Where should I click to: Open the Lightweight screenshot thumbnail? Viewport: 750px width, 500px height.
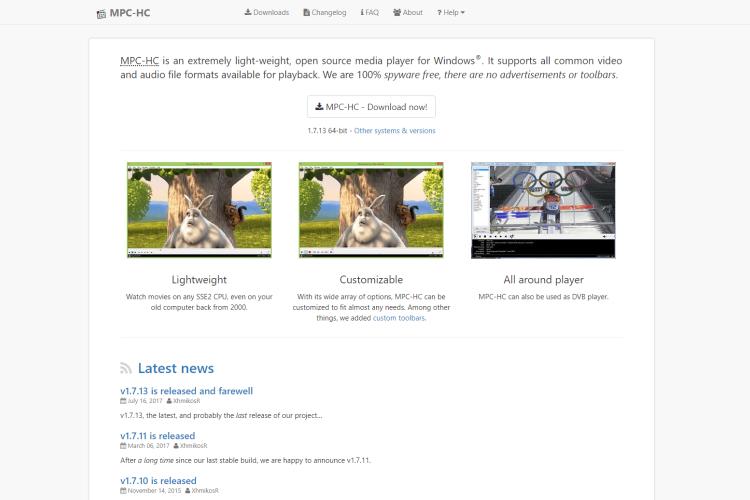199,210
